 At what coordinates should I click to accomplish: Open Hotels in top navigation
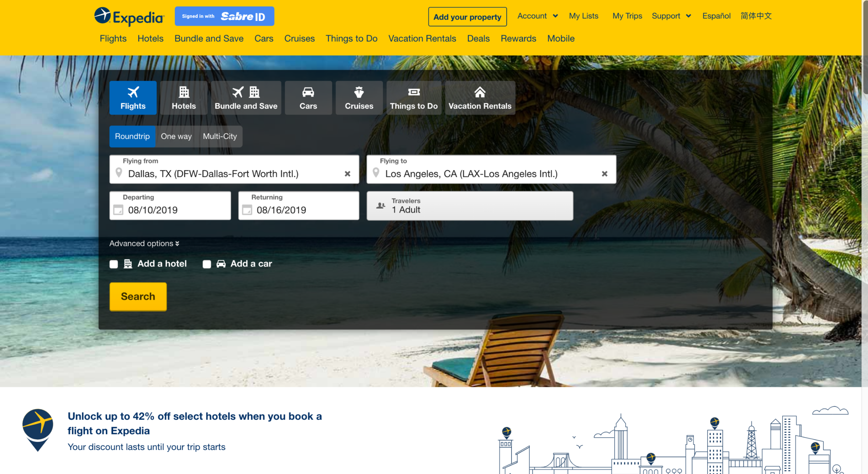click(150, 39)
